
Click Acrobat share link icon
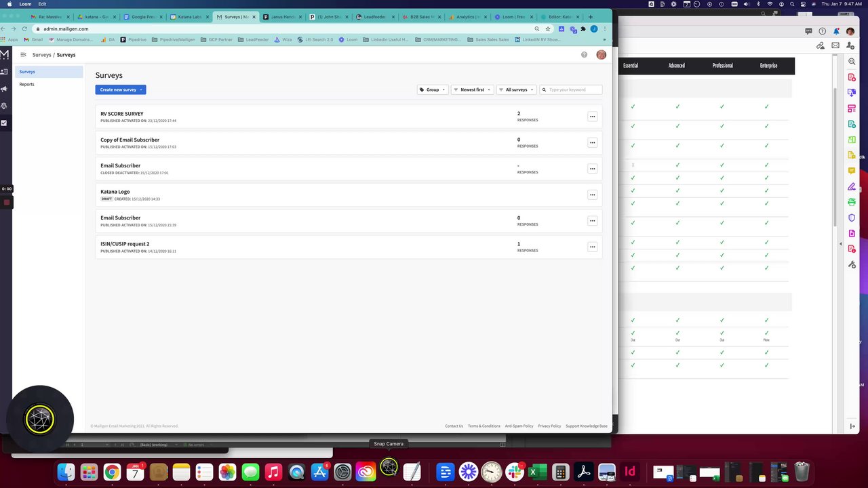tap(821, 45)
